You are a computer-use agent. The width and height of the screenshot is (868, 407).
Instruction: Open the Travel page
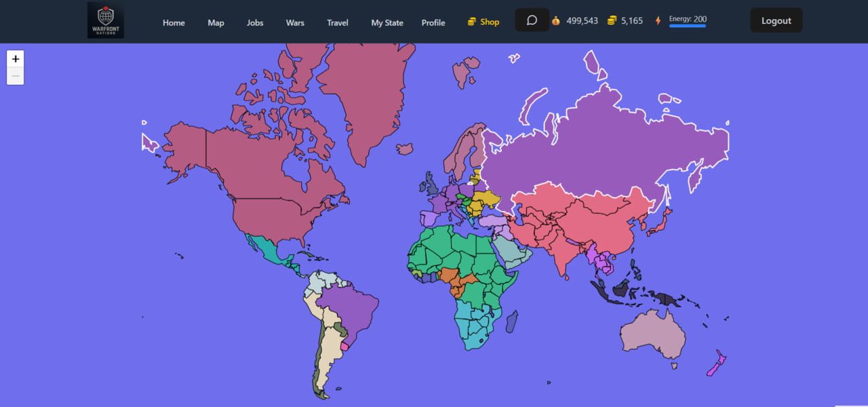337,22
